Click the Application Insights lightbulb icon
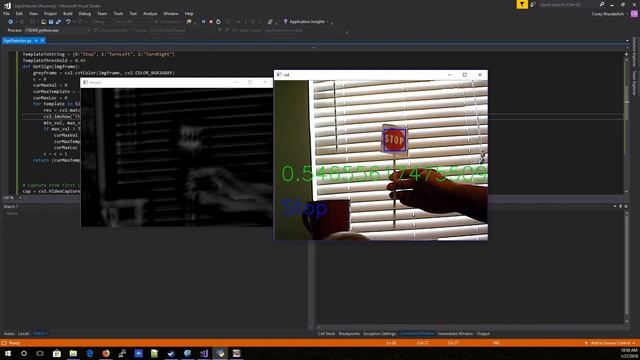The height and width of the screenshot is (360, 640). (285, 21)
